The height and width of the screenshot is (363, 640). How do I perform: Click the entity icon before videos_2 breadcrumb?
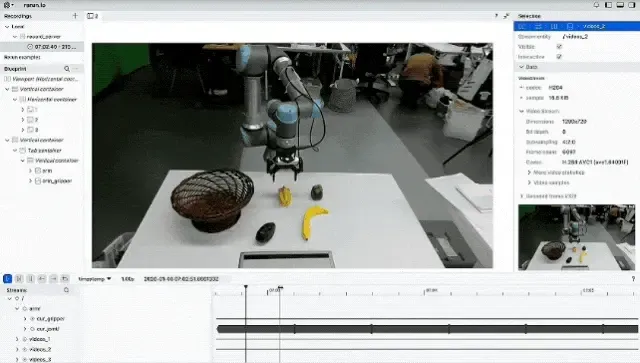coord(570,26)
